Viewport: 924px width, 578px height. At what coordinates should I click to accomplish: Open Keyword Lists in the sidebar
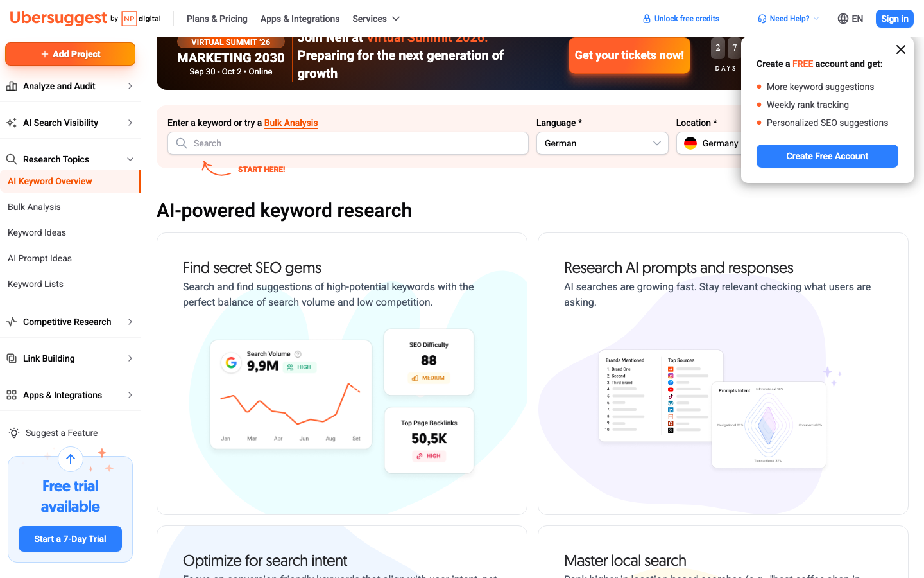[x=35, y=284]
